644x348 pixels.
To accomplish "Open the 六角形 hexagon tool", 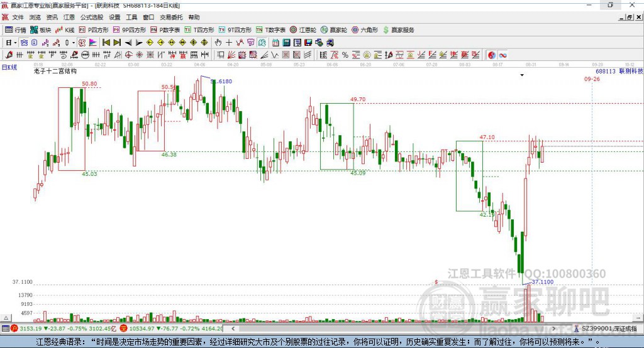I will 365,30.
